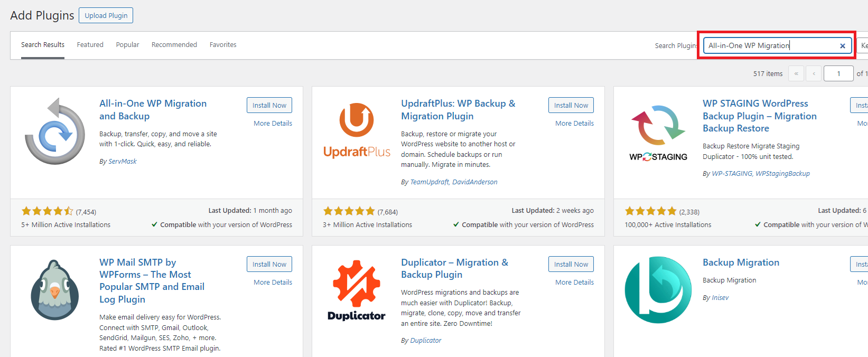Screen dimensions: 868x357
Task: Open More Details for UpdraftPlus
Action: (x=574, y=124)
